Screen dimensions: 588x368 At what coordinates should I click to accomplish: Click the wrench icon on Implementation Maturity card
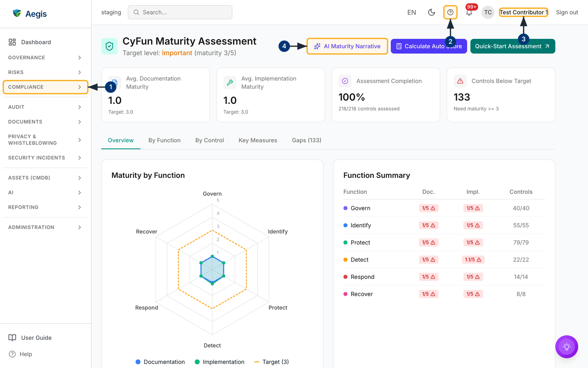click(x=230, y=83)
